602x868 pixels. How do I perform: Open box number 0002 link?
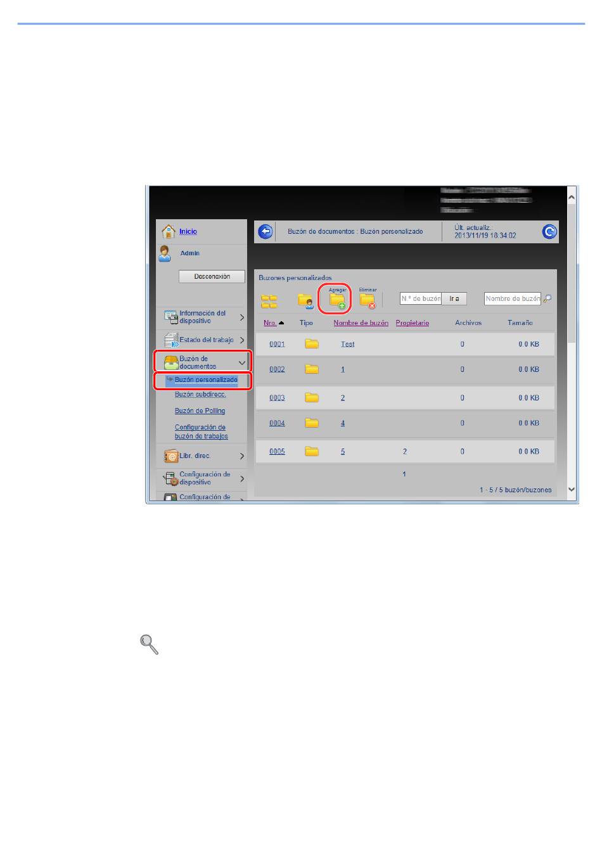pos(277,369)
